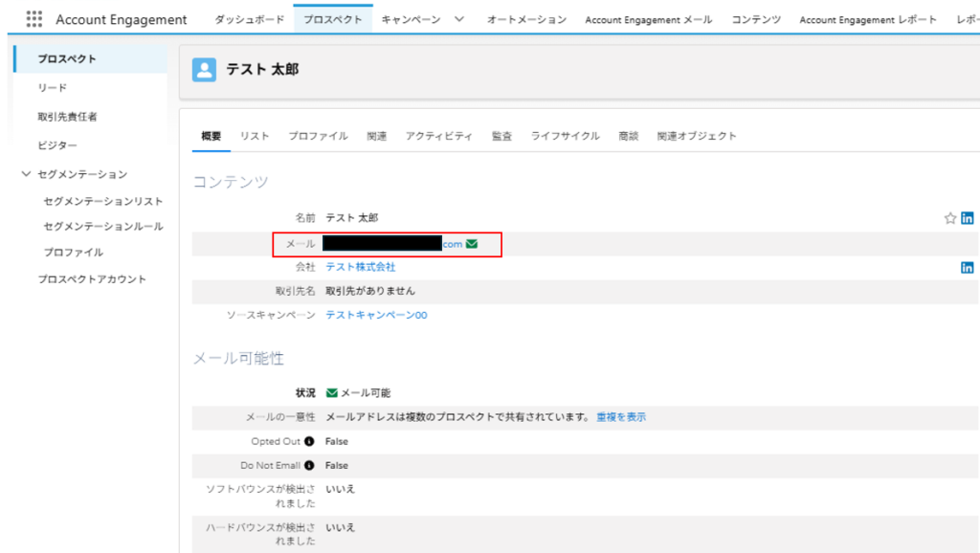Select ビジター in the sidebar
980x553 pixels.
tap(57, 145)
